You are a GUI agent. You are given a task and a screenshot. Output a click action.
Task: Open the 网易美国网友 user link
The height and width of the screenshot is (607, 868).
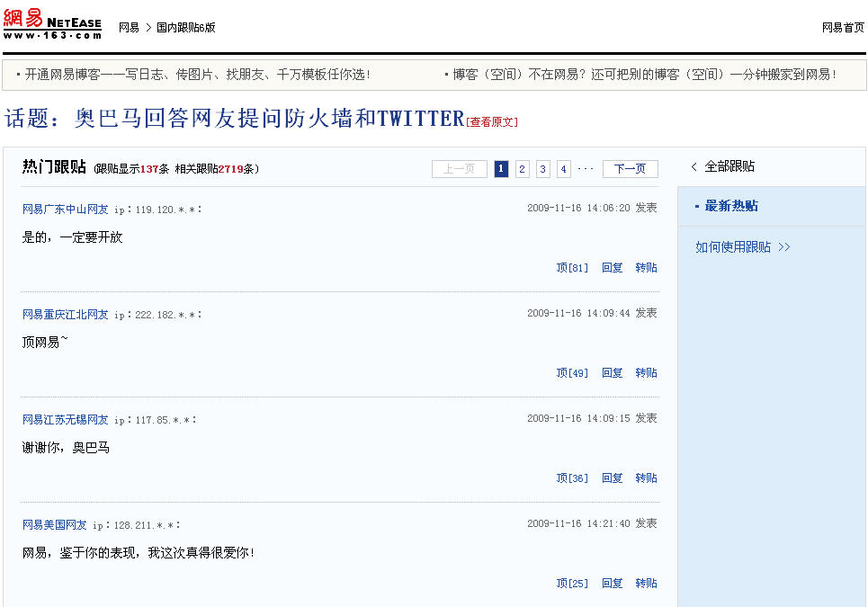tap(54, 525)
